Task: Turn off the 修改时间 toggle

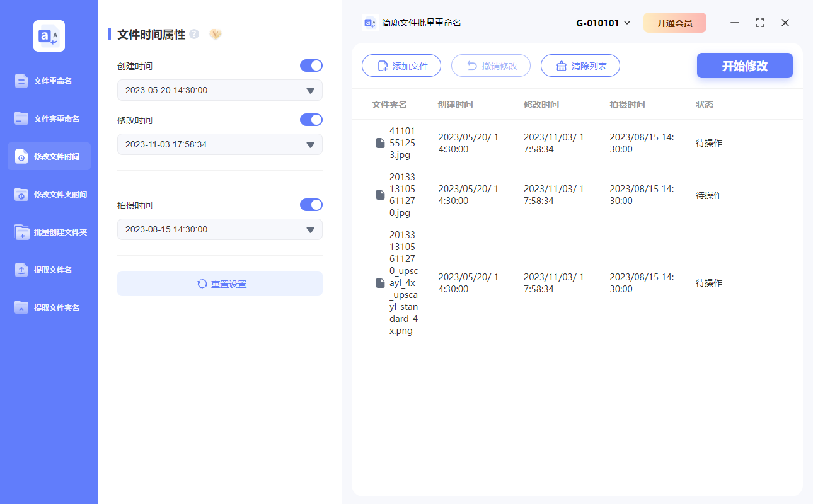Action: pyautogui.click(x=311, y=120)
